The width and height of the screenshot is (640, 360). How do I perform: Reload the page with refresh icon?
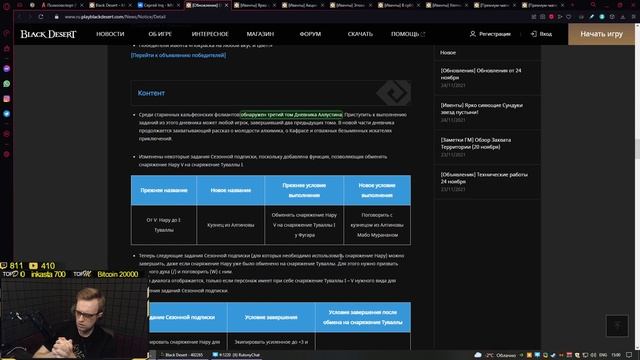[41, 17]
